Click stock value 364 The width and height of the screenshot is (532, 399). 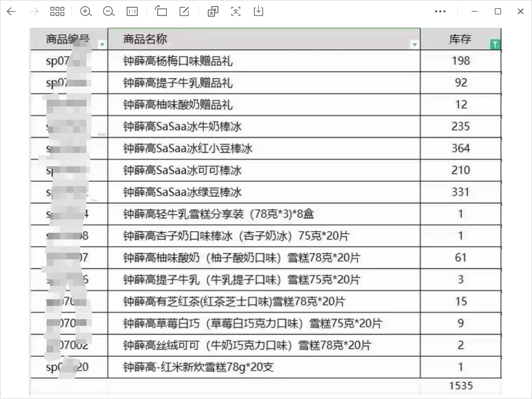(x=461, y=149)
